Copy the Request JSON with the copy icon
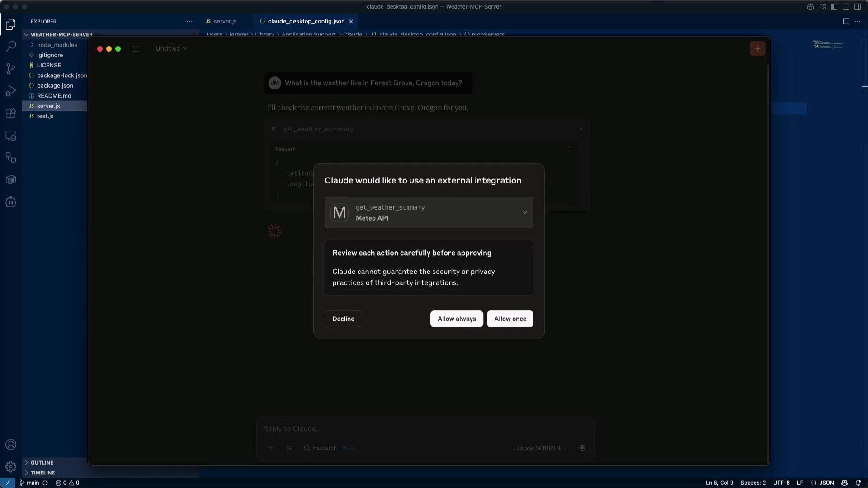The width and height of the screenshot is (868, 488). pos(570,149)
